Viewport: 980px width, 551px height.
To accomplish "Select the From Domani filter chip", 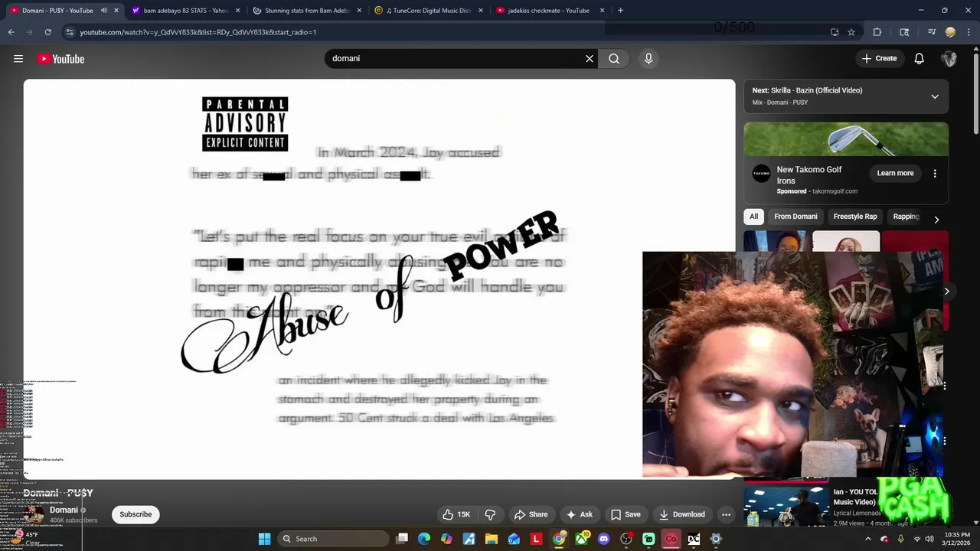I will (x=795, y=217).
